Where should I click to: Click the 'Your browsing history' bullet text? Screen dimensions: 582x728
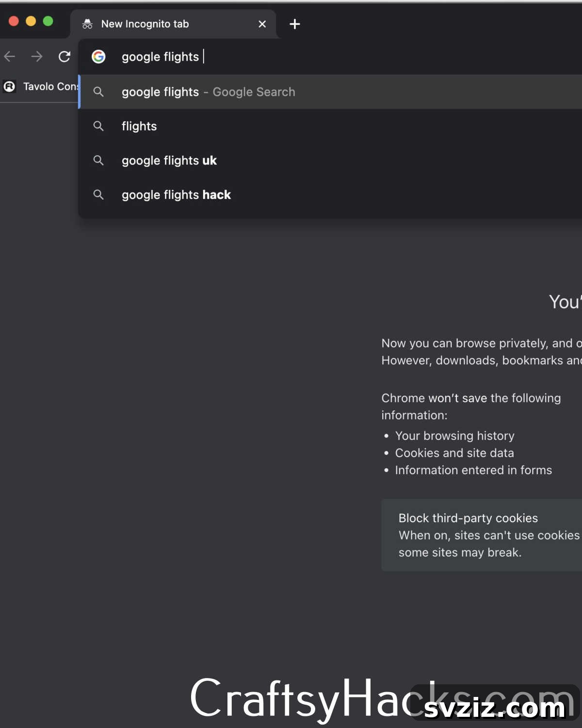pos(454,436)
